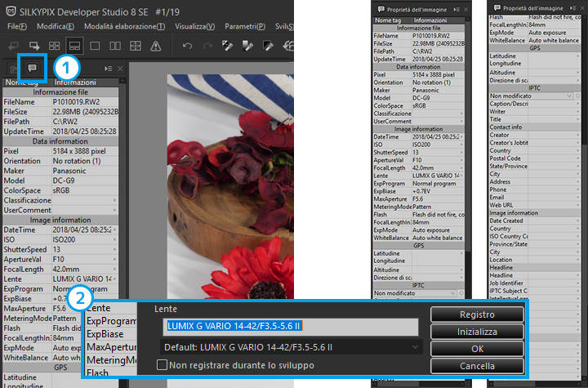Open the Parametri(P) menu

(245, 26)
